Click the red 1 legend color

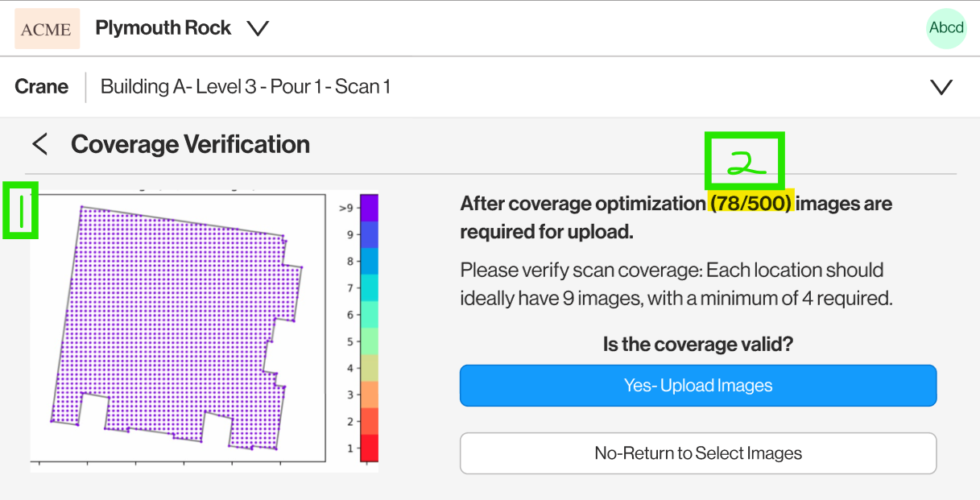(x=369, y=448)
